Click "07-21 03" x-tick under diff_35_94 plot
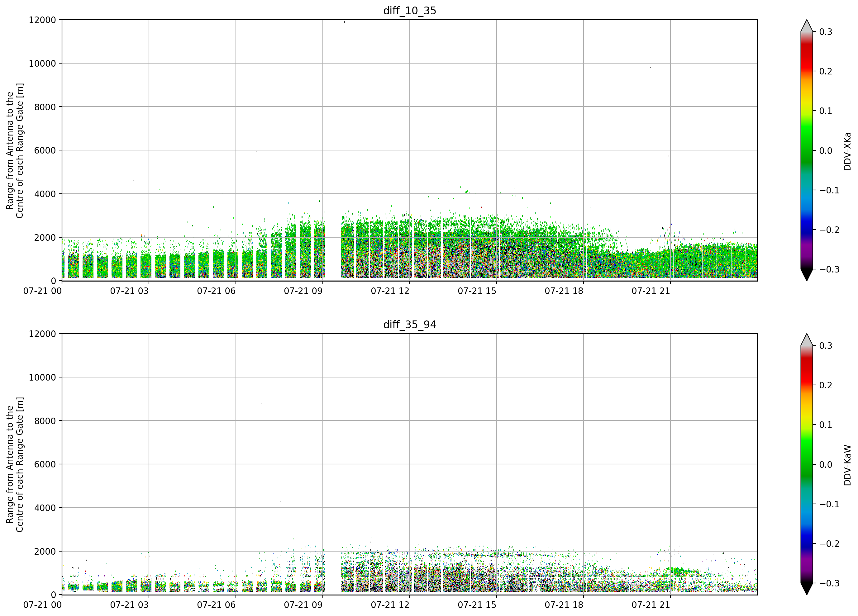Image resolution: width=858 pixels, height=616 pixels. pyautogui.click(x=129, y=605)
